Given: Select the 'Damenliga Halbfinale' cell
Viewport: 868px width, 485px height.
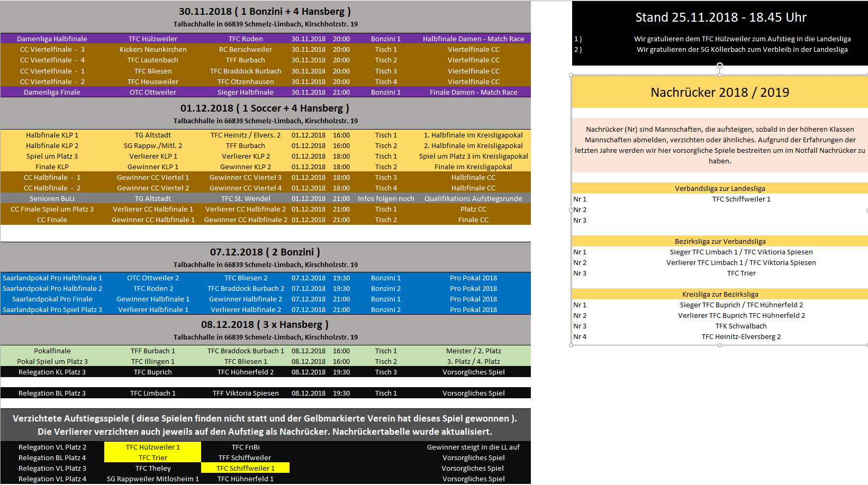Looking at the screenshot, I should (x=52, y=39).
